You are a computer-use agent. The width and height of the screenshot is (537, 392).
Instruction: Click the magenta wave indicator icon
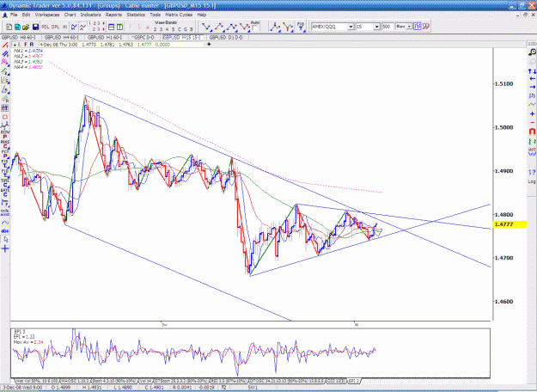(x=82, y=27)
